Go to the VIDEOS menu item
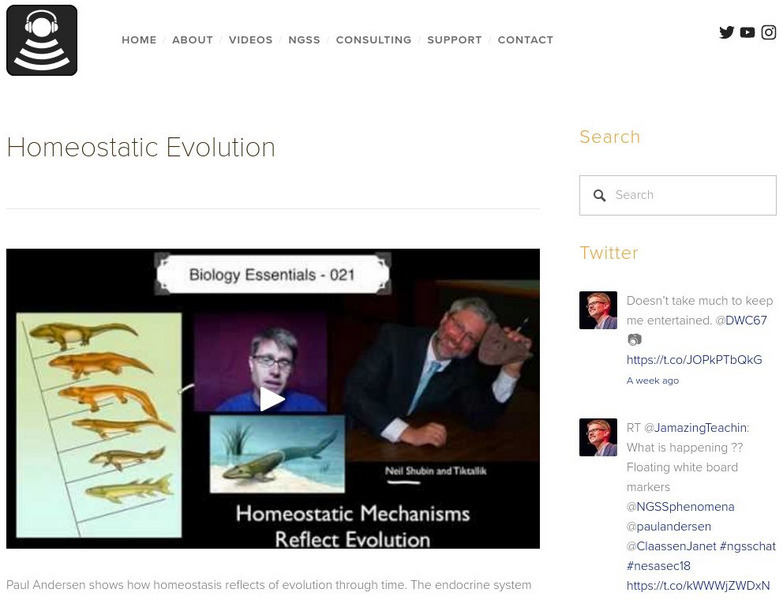The width and height of the screenshot is (783, 600). 250,40
